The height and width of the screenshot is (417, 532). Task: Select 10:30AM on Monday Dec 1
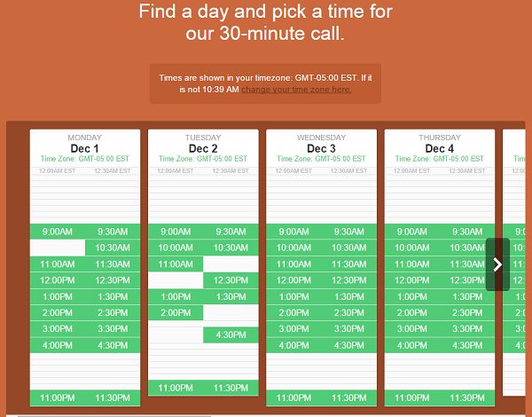[x=113, y=248]
